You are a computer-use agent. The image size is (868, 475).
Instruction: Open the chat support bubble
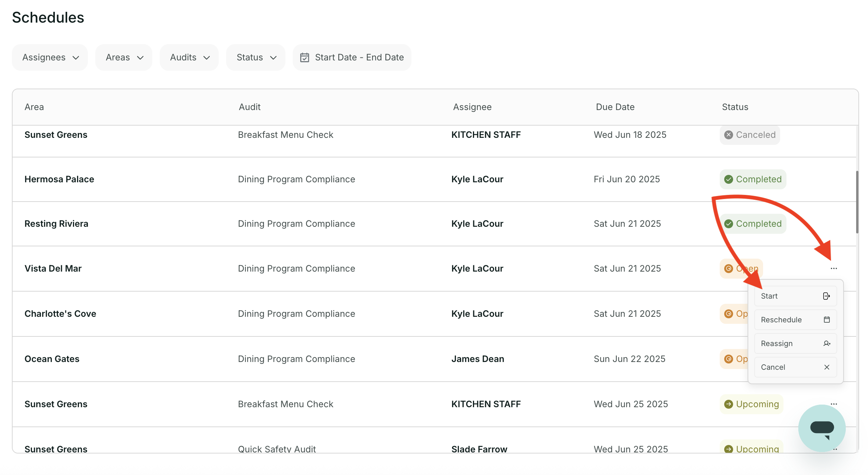822,428
